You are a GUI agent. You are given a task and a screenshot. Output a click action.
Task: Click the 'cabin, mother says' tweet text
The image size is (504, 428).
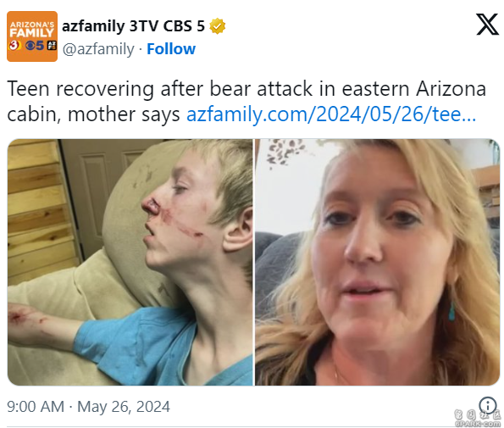click(x=93, y=114)
